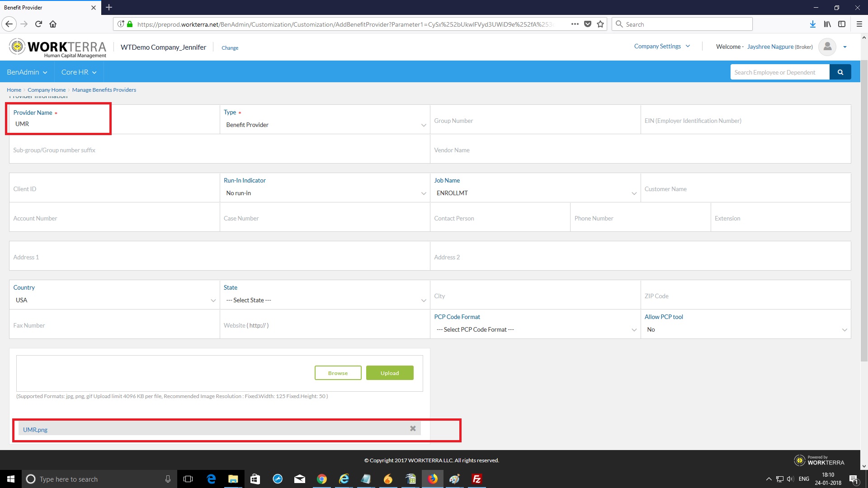
Task: Toggle Firefox sidebar icon
Action: pos(842,24)
